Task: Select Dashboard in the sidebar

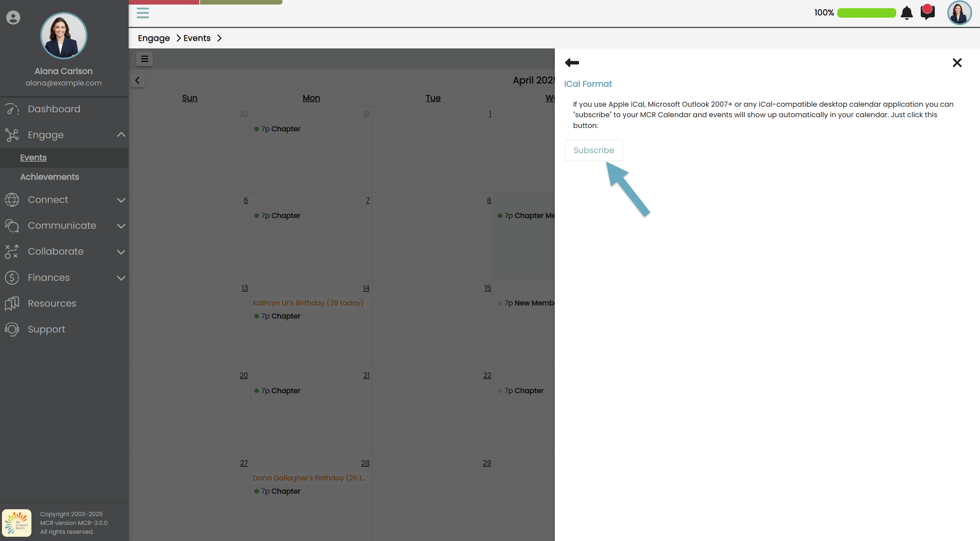Action: point(54,109)
